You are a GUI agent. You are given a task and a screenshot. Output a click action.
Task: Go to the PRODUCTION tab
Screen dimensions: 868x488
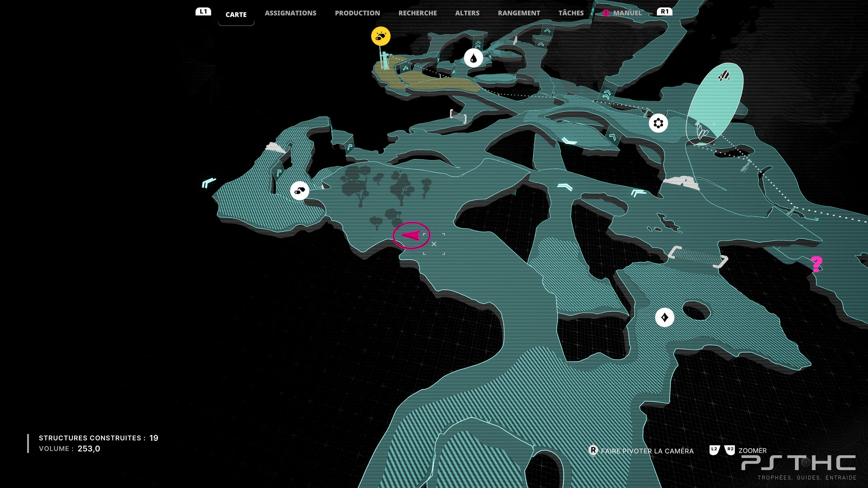point(358,13)
